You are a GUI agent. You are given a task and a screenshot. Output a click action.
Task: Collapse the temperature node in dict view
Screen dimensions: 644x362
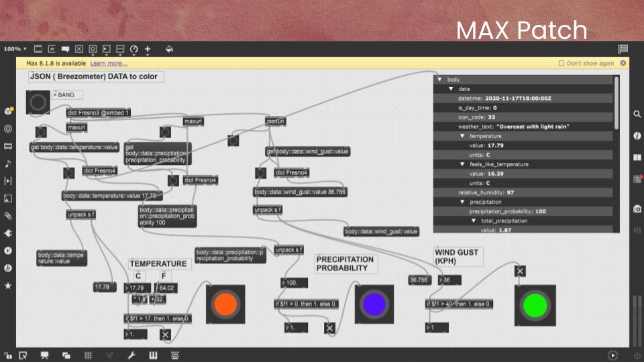pos(462,136)
